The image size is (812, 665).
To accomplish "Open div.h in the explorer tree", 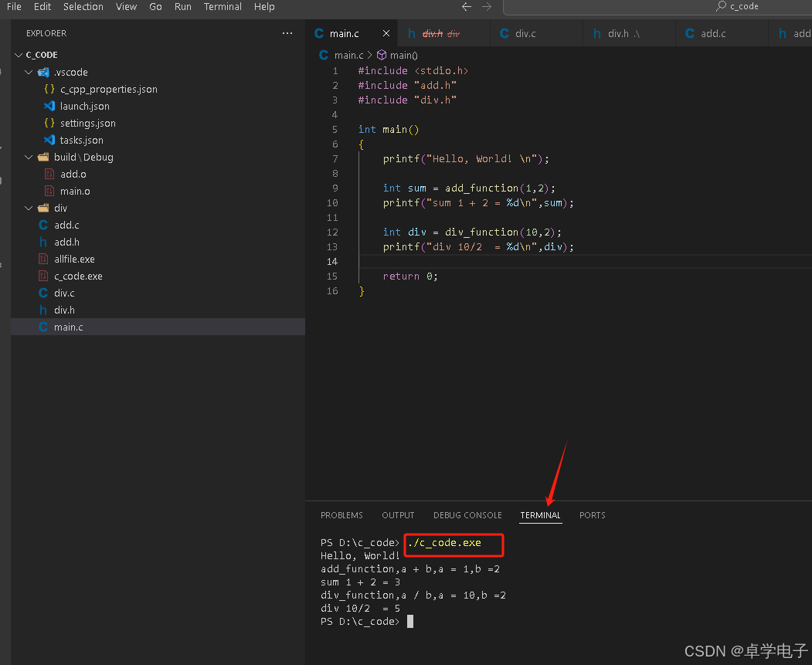I will (x=64, y=310).
